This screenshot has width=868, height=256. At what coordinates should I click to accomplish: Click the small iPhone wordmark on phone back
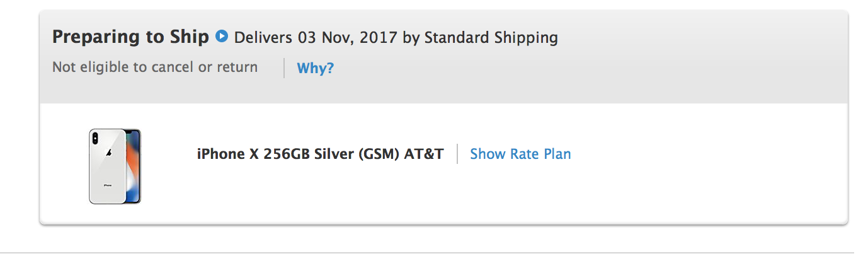pos(107,185)
